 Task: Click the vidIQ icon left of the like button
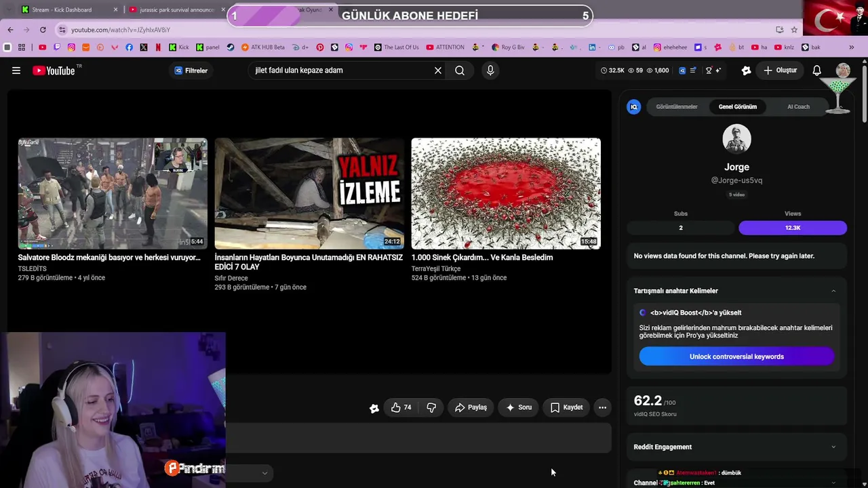coord(374,408)
